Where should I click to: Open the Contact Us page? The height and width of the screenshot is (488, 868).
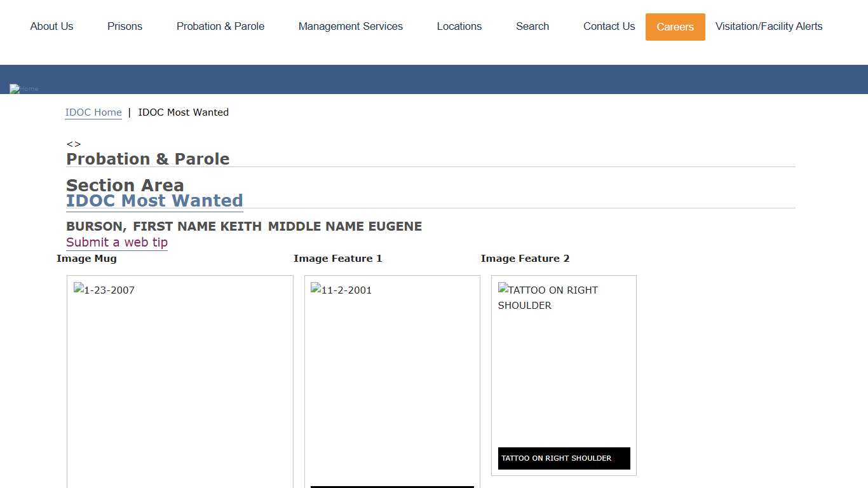609,27
